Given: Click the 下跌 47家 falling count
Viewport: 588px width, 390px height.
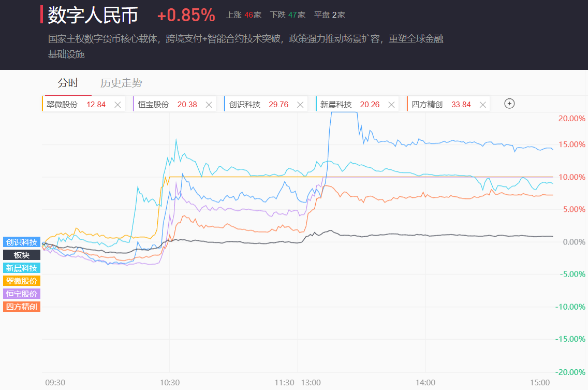Looking at the screenshot, I should click(x=288, y=15).
